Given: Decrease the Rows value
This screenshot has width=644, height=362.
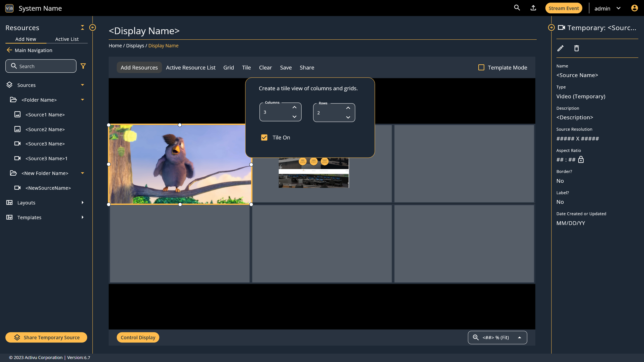Looking at the screenshot, I should click(x=348, y=117).
